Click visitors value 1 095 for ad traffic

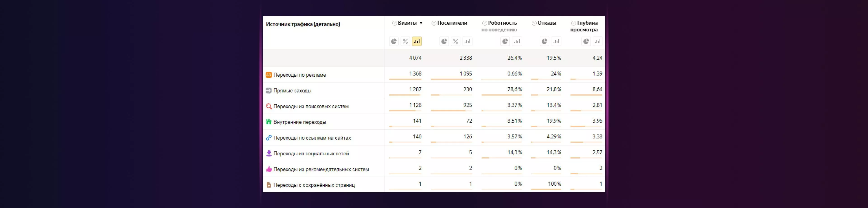[x=466, y=73]
